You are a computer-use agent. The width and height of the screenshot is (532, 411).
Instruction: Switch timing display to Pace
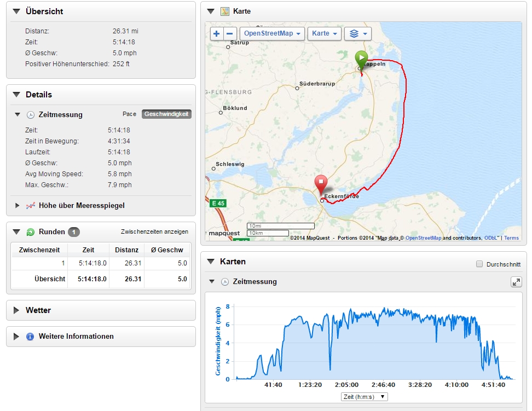tap(129, 114)
